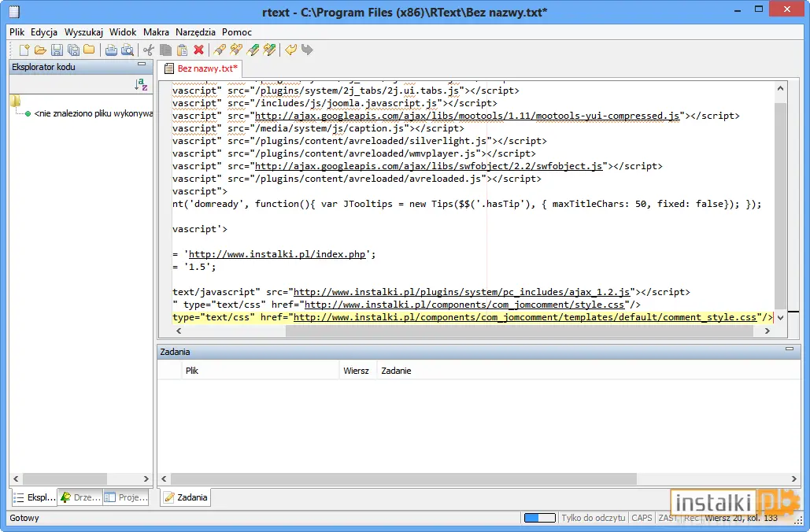The image size is (810, 532).
Task: Click the Open file folder icon
Action: coord(40,50)
